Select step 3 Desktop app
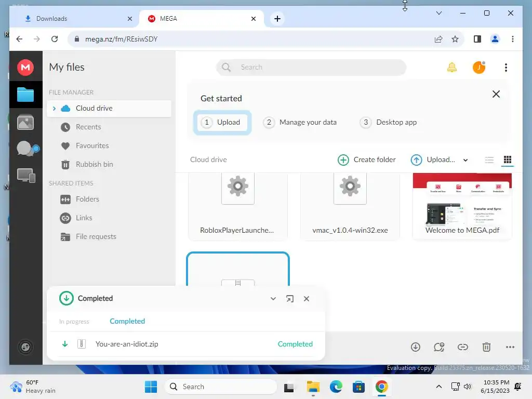Viewport: 532px width, 399px height. pos(389,122)
